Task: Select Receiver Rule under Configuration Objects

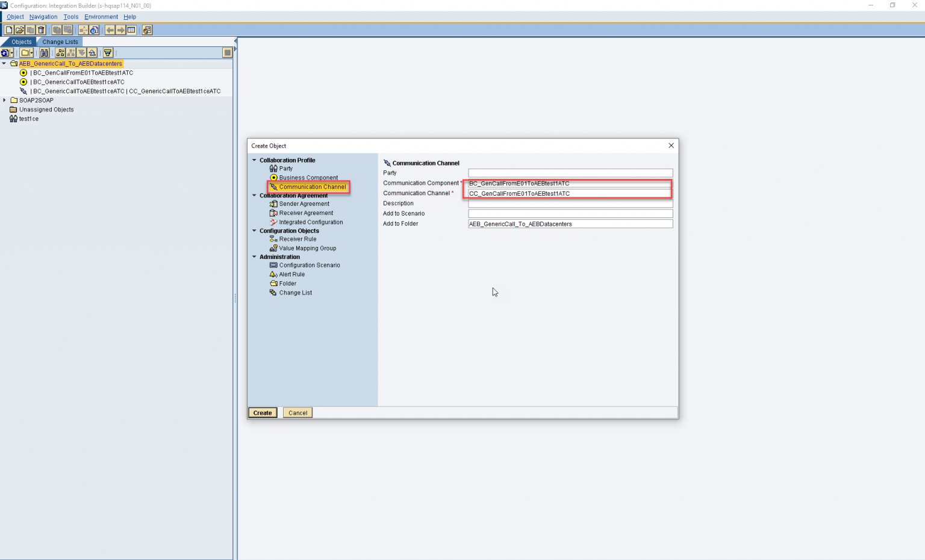Action: pos(297,239)
